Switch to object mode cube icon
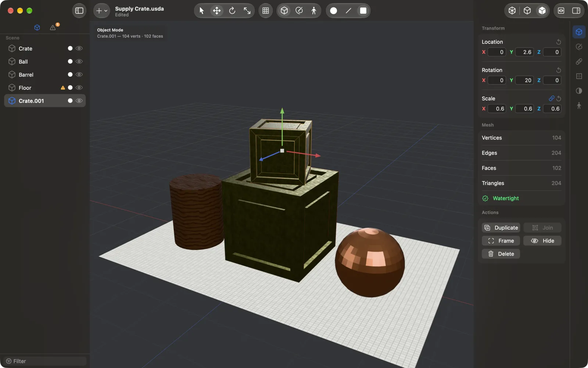 pos(284,11)
